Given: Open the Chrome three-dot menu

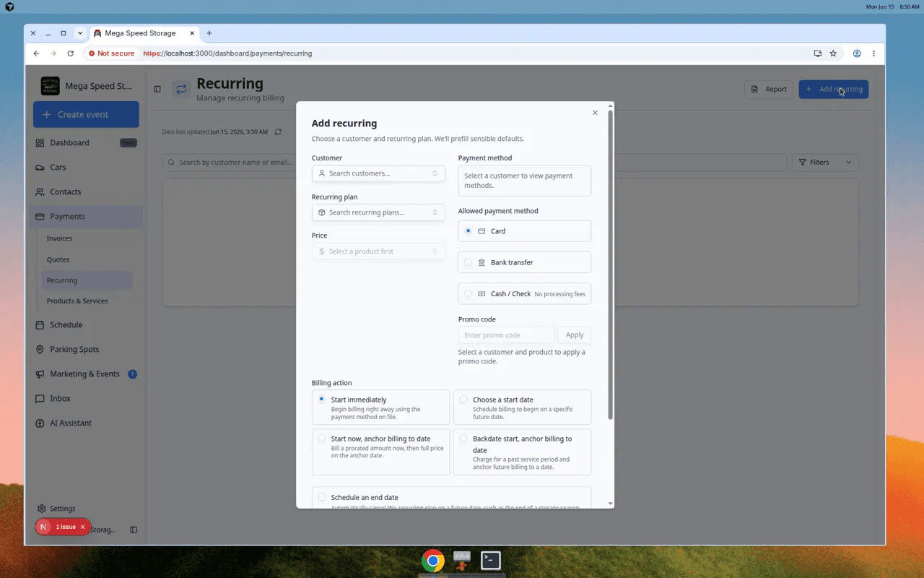Looking at the screenshot, I should pyautogui.click(x=873, y=53).
